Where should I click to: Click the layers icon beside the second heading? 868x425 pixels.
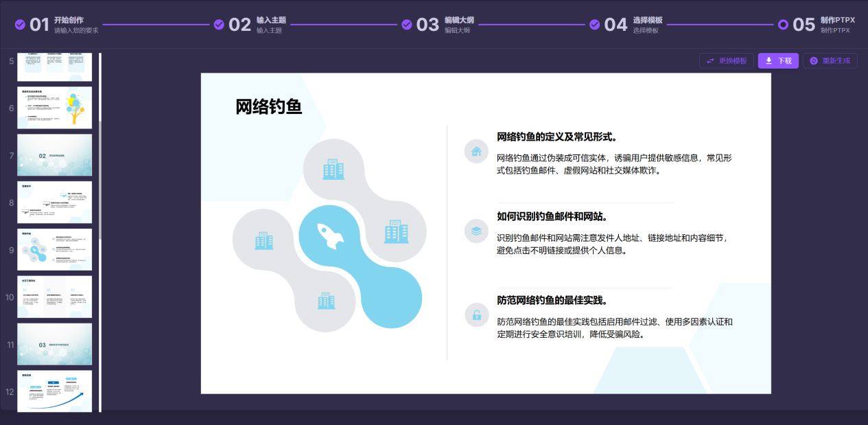(476, 231)
